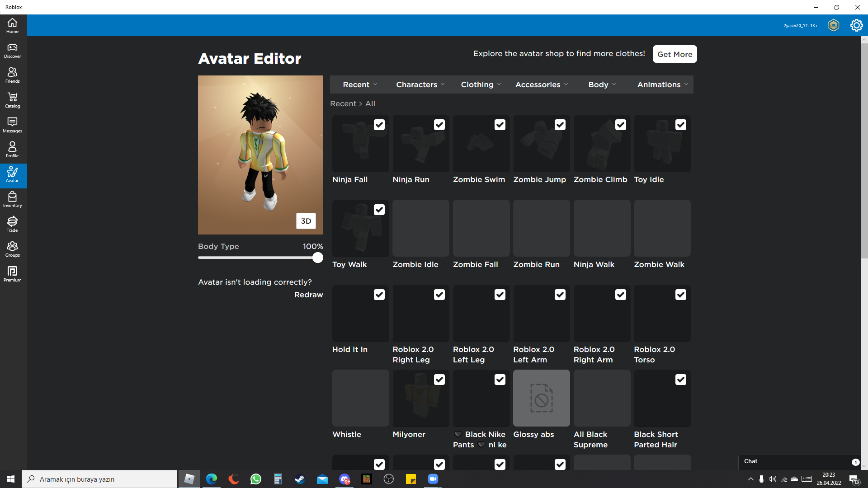The height and width of the screenshot is (488, 868).
Task: Uncheck the Zombie Swim checkbox
Action: [500, 125]
